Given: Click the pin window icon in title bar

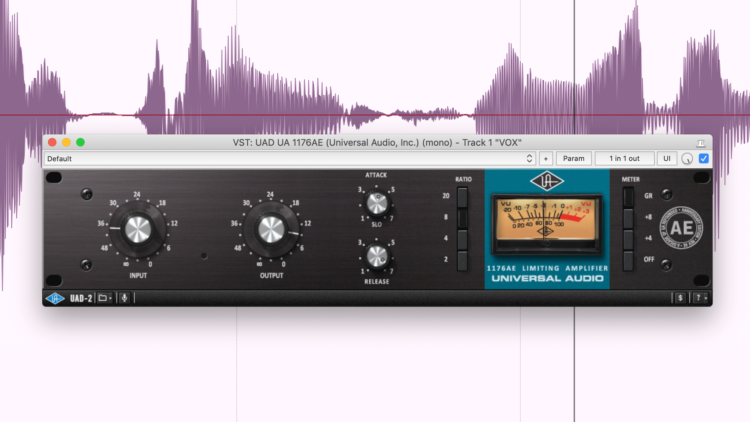Looking at the screenshot, I should [x=701, y=143].
